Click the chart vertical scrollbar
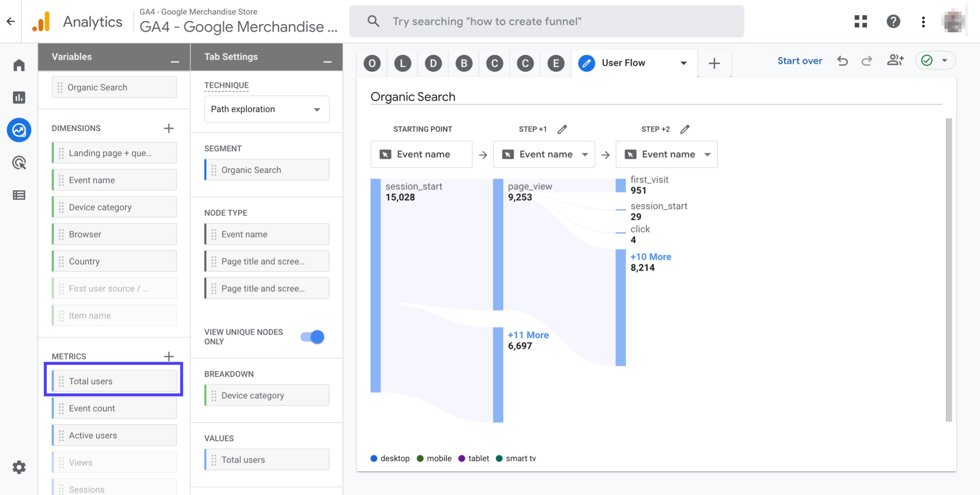Image resolution: width=980 pixels, height=495 pixels. [948, 270]
